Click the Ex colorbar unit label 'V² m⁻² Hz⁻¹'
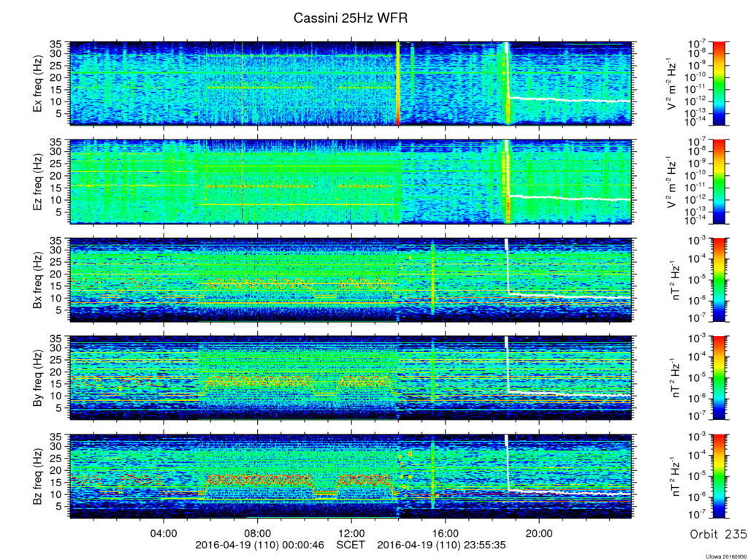 [x=672, y=84]
